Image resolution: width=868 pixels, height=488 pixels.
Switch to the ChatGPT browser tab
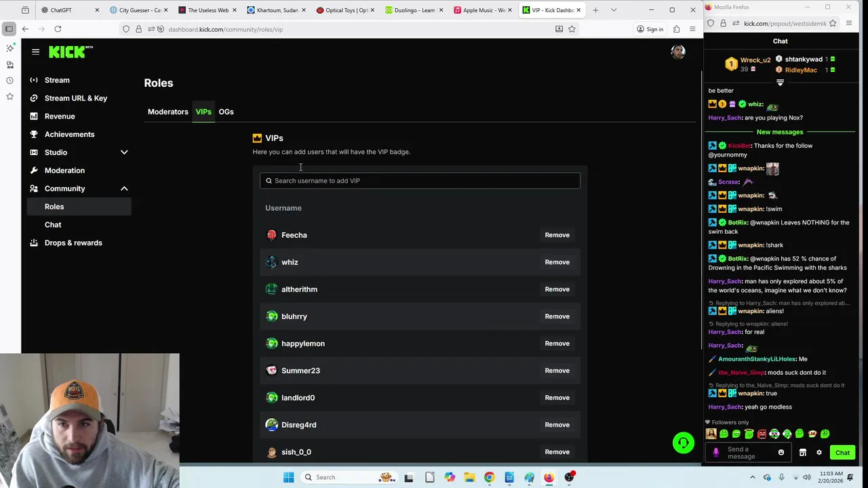[x=70, y=10]
